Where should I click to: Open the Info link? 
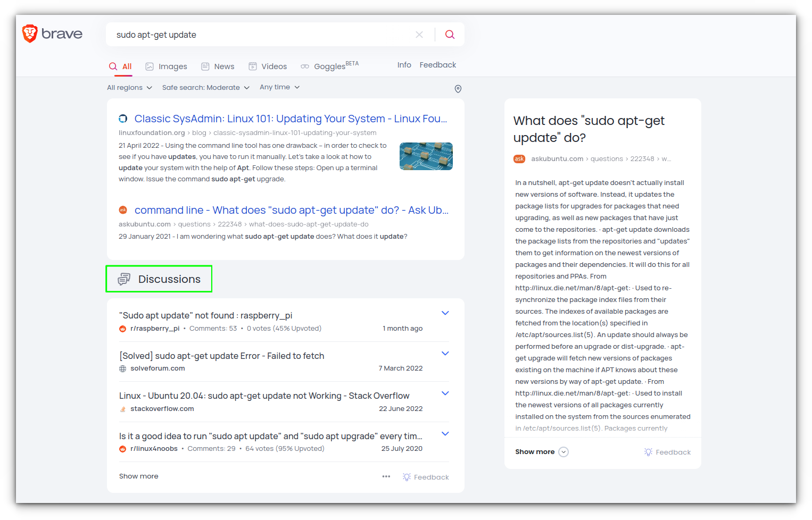404,65
